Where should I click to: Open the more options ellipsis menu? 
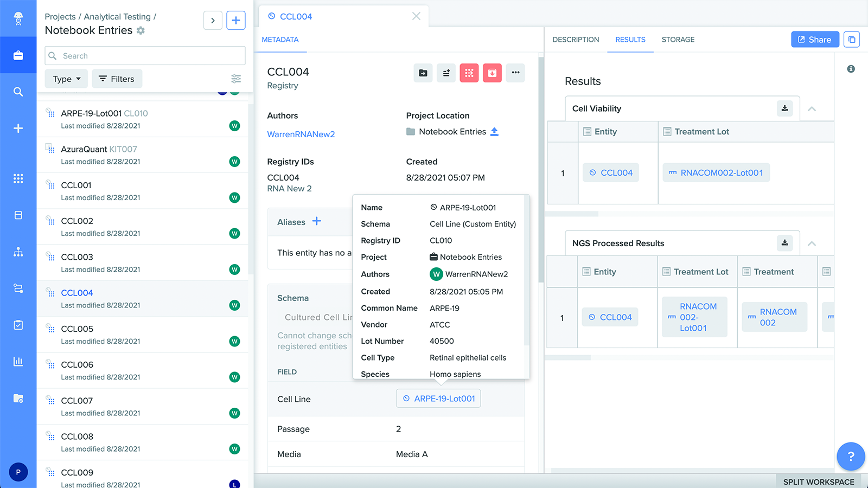click(x=515, y=73)
